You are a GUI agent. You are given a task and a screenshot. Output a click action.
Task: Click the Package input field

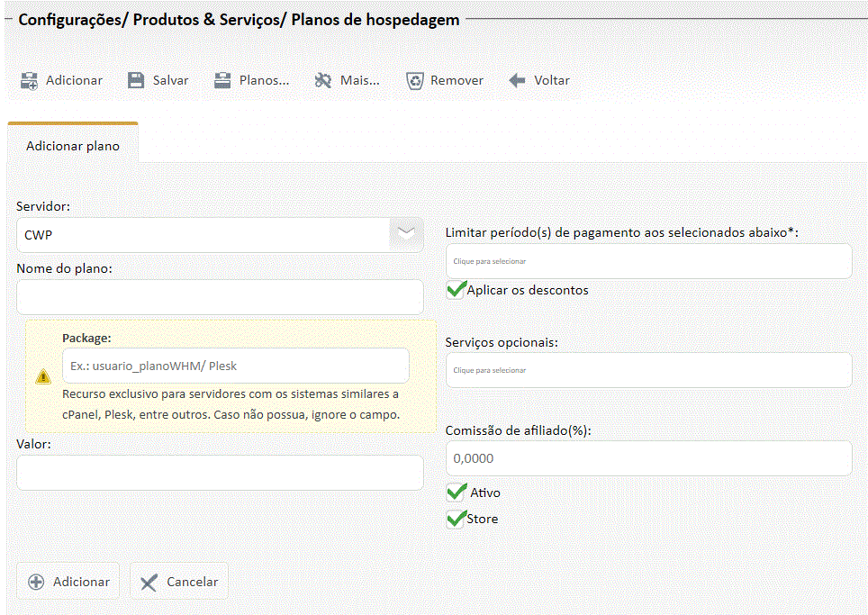[235, 366]
